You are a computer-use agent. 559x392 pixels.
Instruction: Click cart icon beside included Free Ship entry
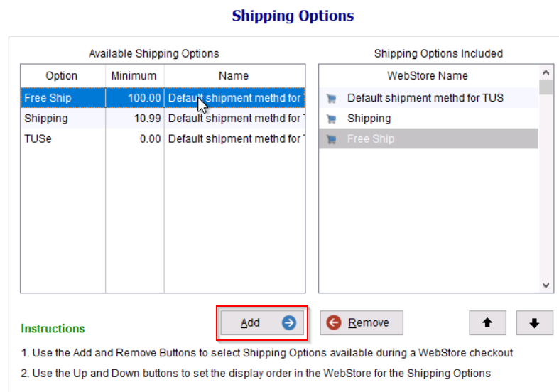point(330,139)
